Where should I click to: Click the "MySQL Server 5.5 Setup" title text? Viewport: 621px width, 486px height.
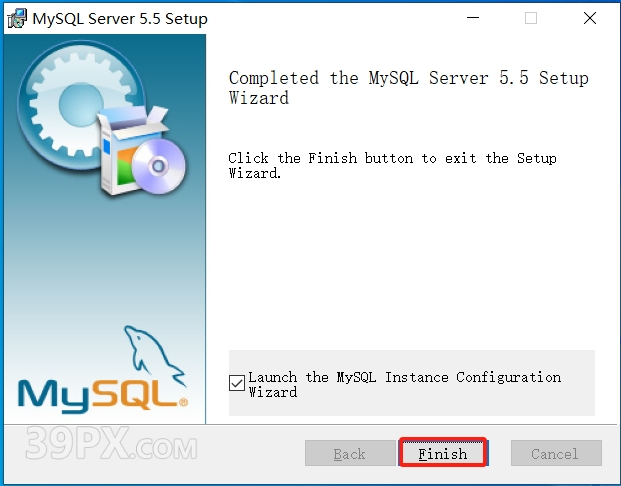pyautogui.click(x=120, y=18)
